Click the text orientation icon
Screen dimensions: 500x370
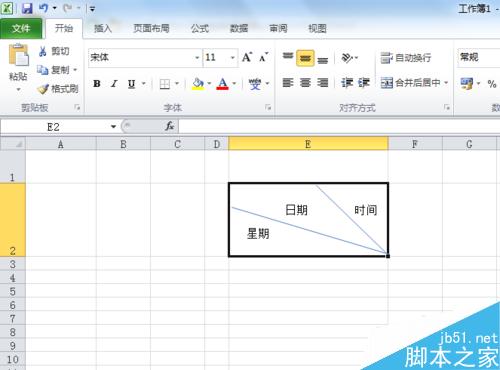347,58
